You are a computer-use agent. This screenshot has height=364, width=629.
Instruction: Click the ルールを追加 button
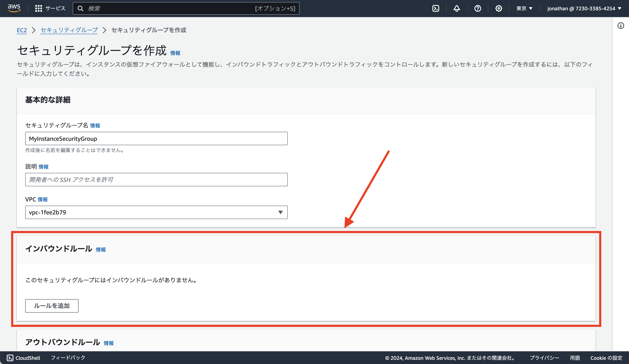coord(52,306)
